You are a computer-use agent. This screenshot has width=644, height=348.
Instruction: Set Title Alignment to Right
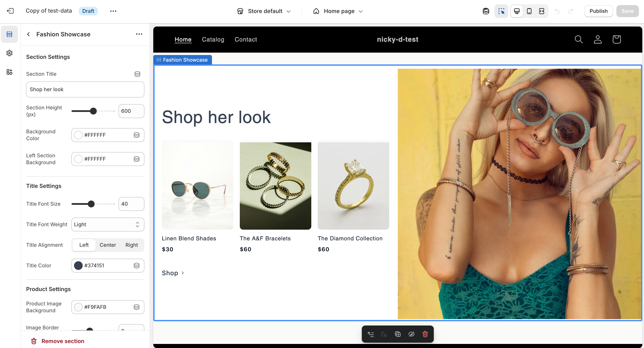(131, 245)
